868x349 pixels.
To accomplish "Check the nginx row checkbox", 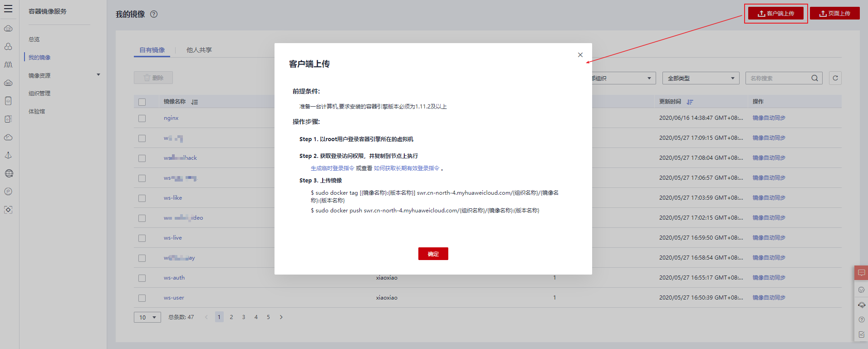I will [142, 118].
